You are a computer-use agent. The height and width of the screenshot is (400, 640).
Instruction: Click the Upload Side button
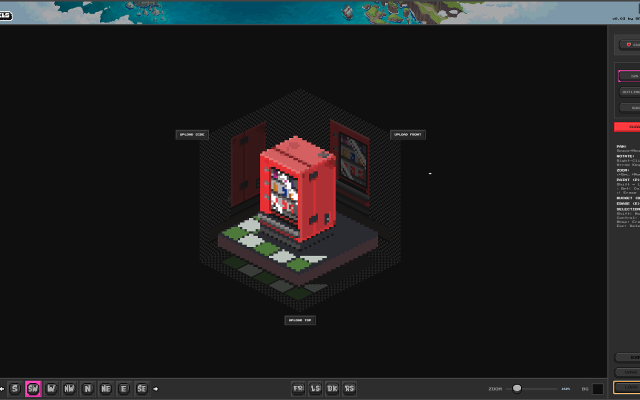point(192,135)
